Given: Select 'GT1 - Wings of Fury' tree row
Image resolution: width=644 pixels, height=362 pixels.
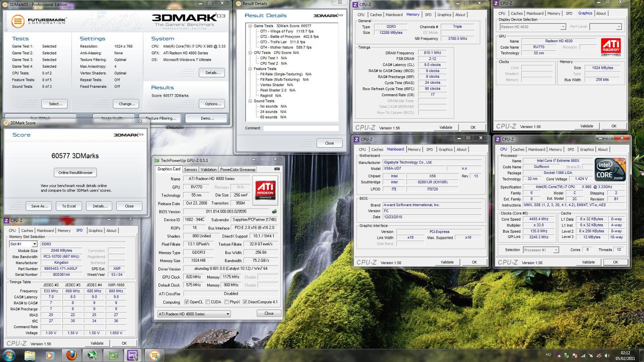Looking at the screenshot, I should (x=287, y=31).
